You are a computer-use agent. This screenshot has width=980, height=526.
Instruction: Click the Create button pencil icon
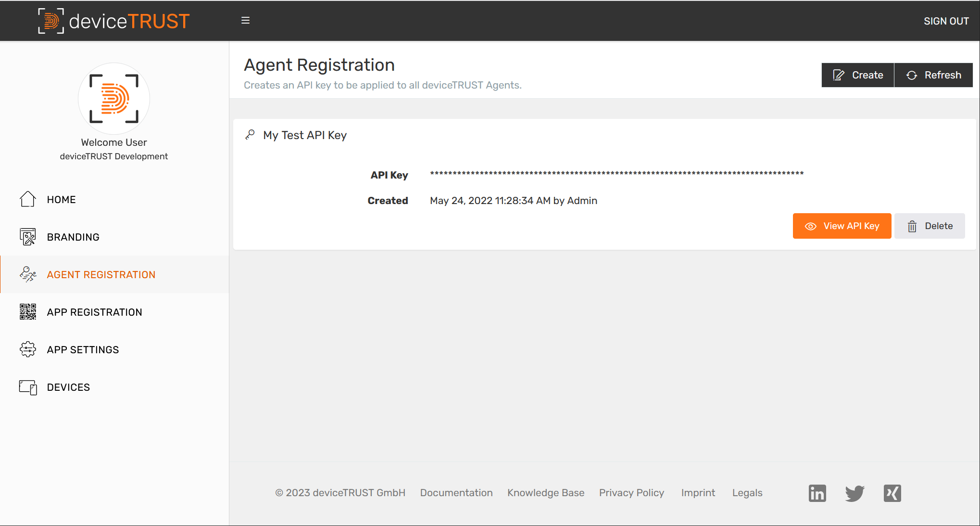(840, 75)
